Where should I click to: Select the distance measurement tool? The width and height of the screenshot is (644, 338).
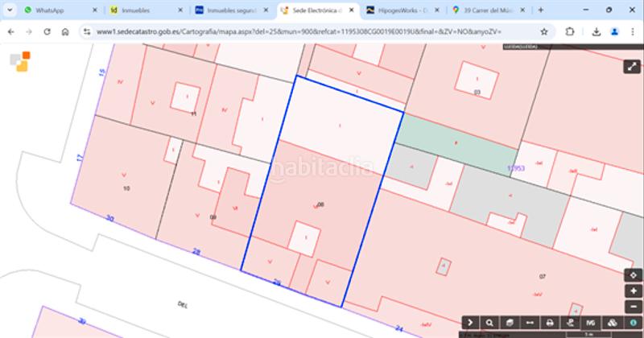click(530, 322)
